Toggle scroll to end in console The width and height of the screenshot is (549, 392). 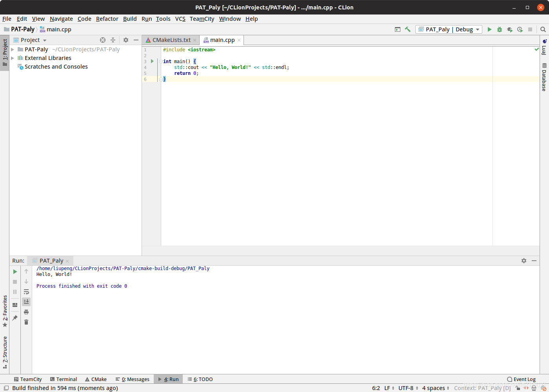pos(26,302)
